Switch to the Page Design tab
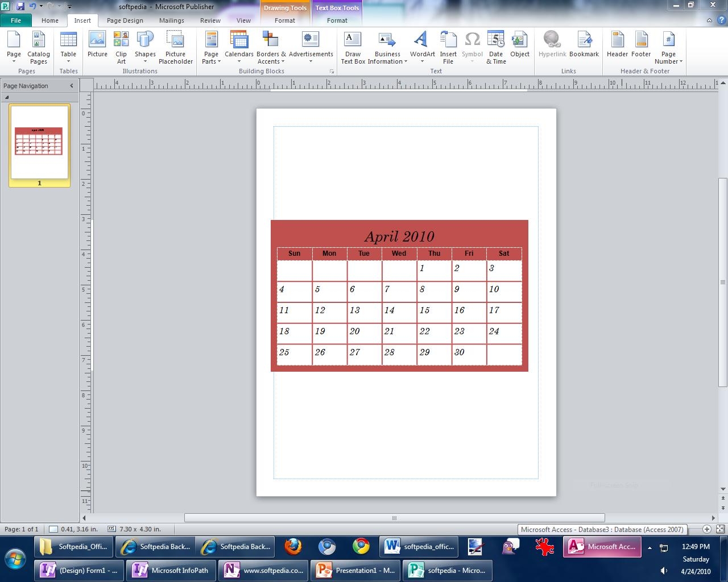 coord(125,20)
